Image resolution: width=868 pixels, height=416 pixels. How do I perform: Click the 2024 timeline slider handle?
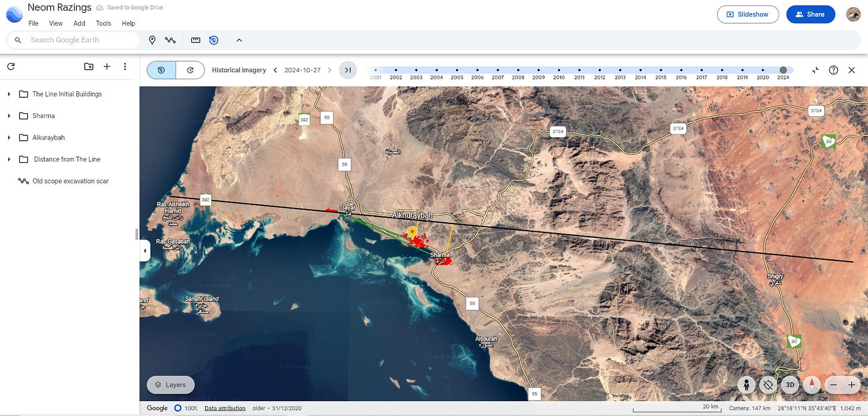(783, 70)
